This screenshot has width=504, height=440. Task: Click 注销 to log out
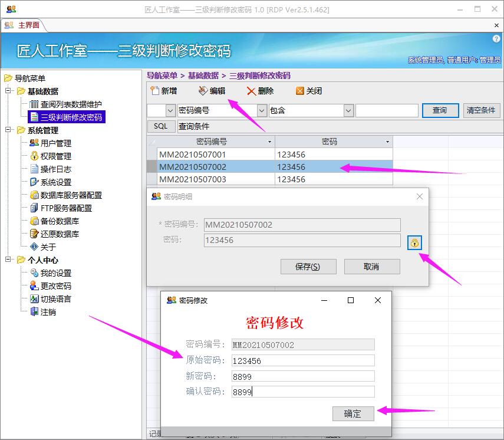click(43, 312)
